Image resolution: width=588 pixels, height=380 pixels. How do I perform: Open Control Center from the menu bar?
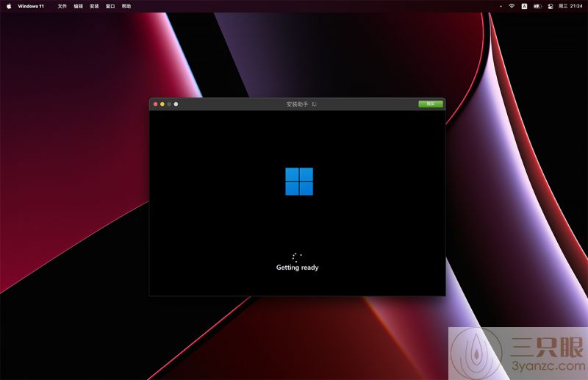pos(551,6)
